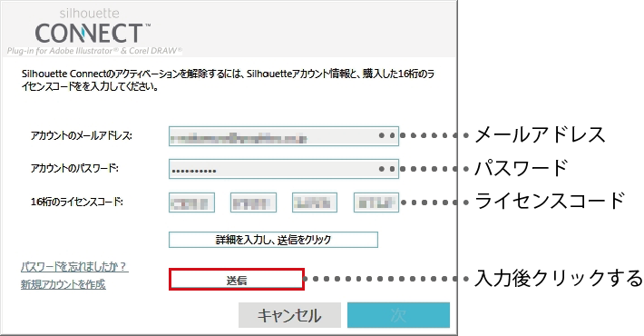Screen dimensions: 644x336
Task: Select the fourth license code box
Action: [376, 203]
